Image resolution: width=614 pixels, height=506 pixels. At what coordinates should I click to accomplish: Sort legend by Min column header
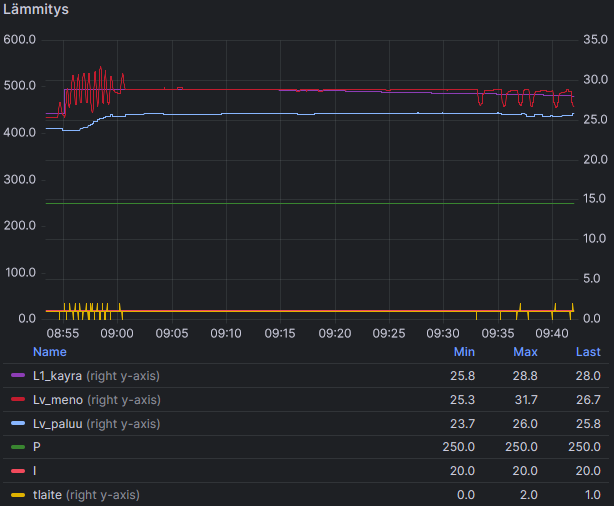464,352
